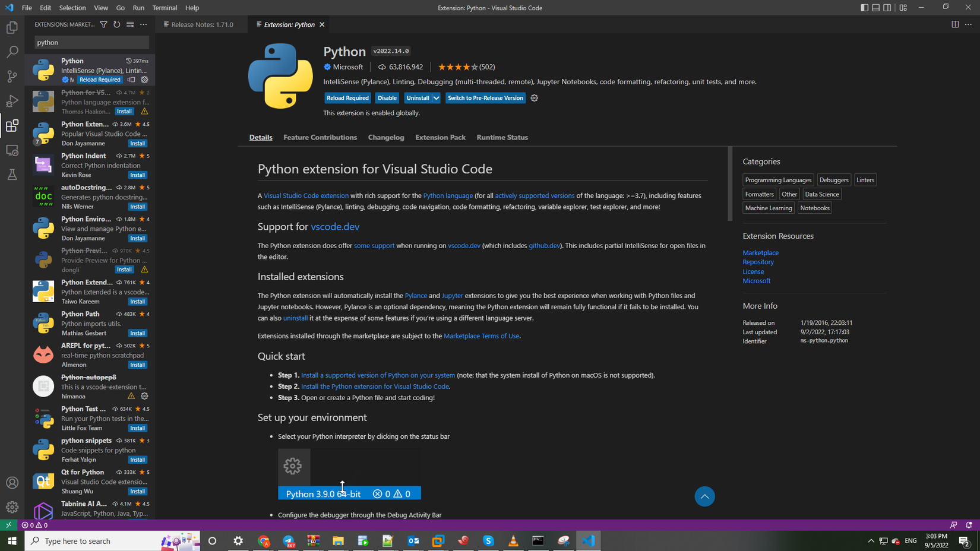The height and width of the screenshot is (551, 980).
Task: Open Views and More Actions in Extensions sidebar
Action: 143,24
